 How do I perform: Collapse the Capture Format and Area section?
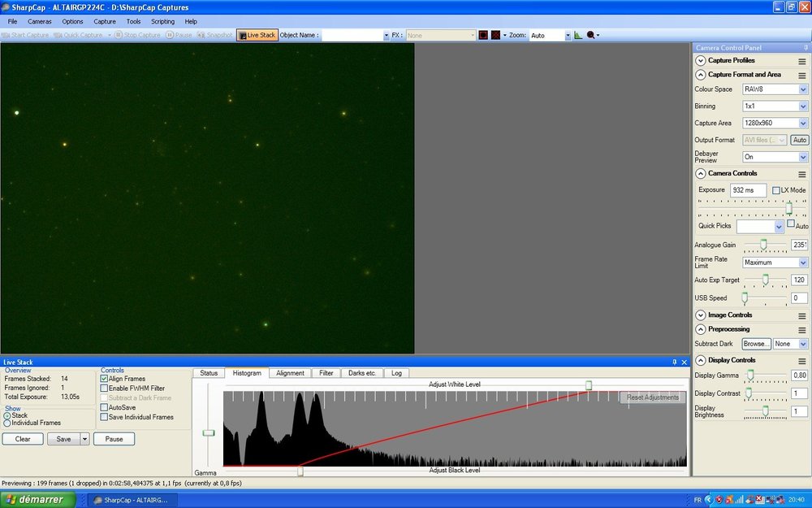pyautogui.click(x=701, y=75)
